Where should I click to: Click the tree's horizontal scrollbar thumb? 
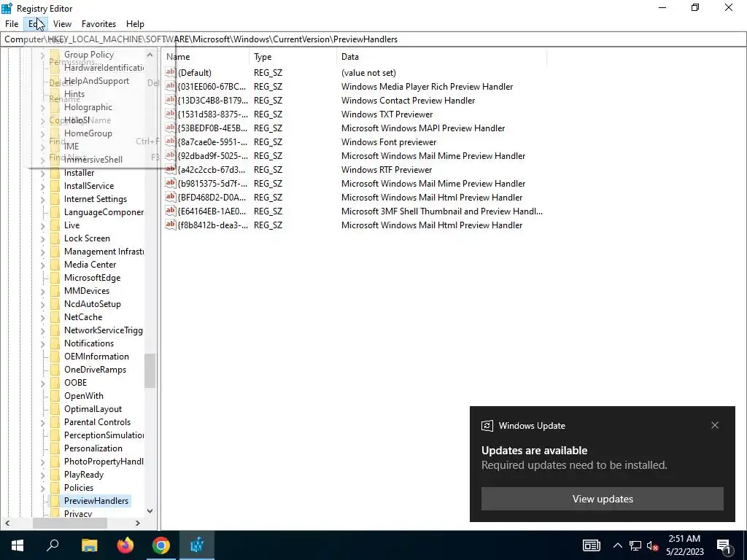(x=69, y=523)
